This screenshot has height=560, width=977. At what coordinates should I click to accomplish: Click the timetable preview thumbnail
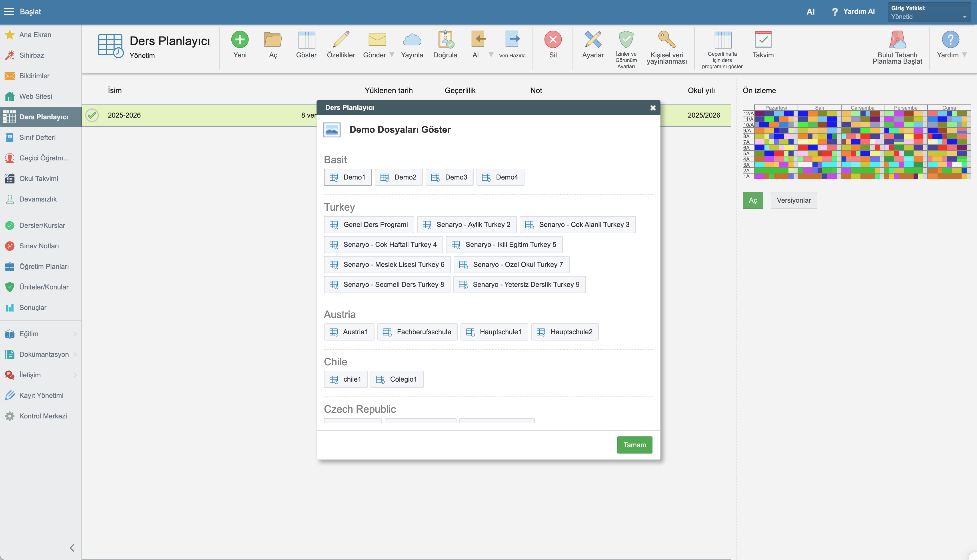point(856,142)
